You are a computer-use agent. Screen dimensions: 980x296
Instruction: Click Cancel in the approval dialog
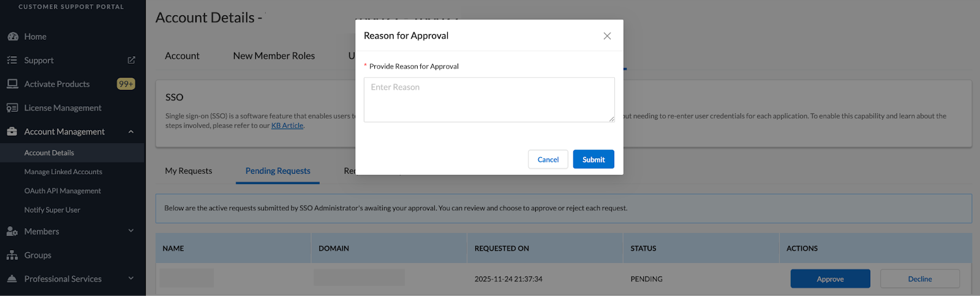[x=548, y=160]
